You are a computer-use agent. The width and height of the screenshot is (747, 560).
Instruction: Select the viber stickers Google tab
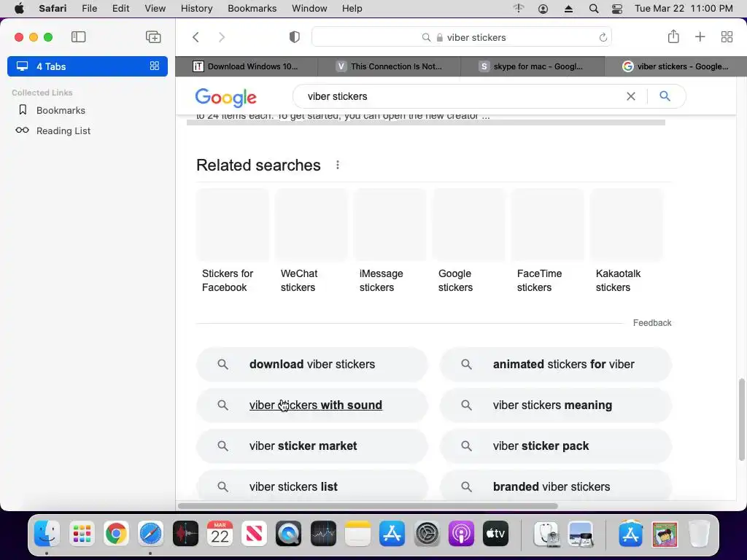pos(676,66)
